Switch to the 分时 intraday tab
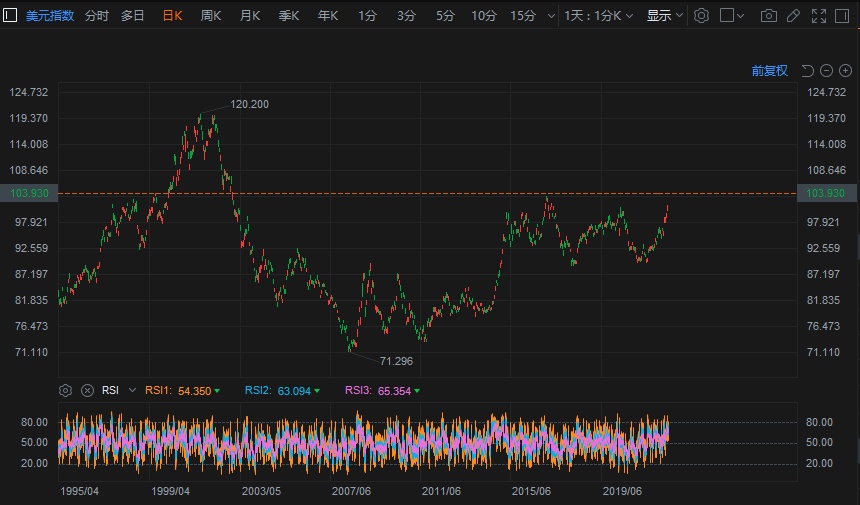This screenshot has width=860, height=505. click(x=97, y=16)
